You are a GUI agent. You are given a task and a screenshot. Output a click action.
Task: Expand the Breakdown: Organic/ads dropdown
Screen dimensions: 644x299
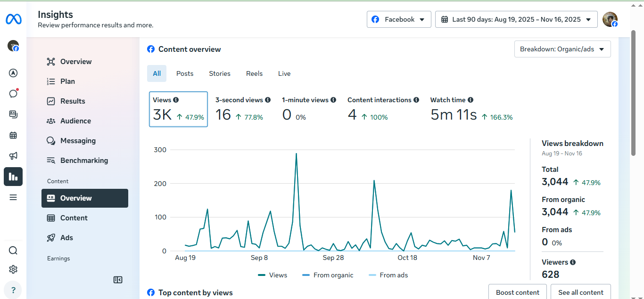(562, 49)
